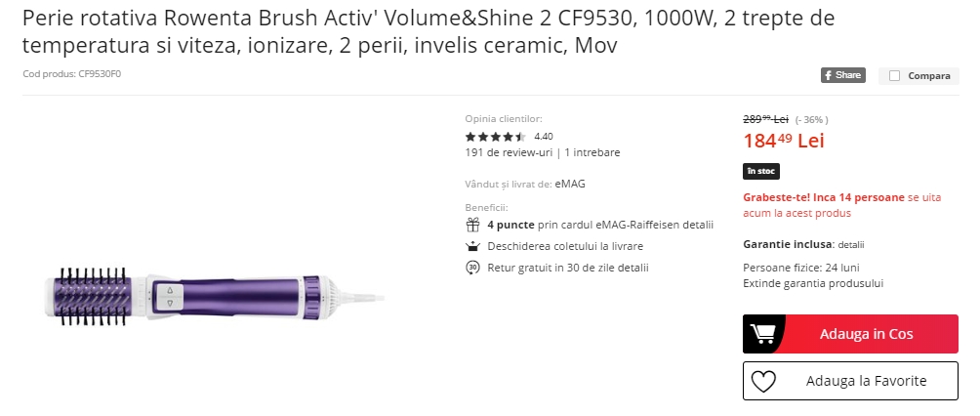
Task: Click the gift icon beside 4 puncte
Action: coord(473,225)
